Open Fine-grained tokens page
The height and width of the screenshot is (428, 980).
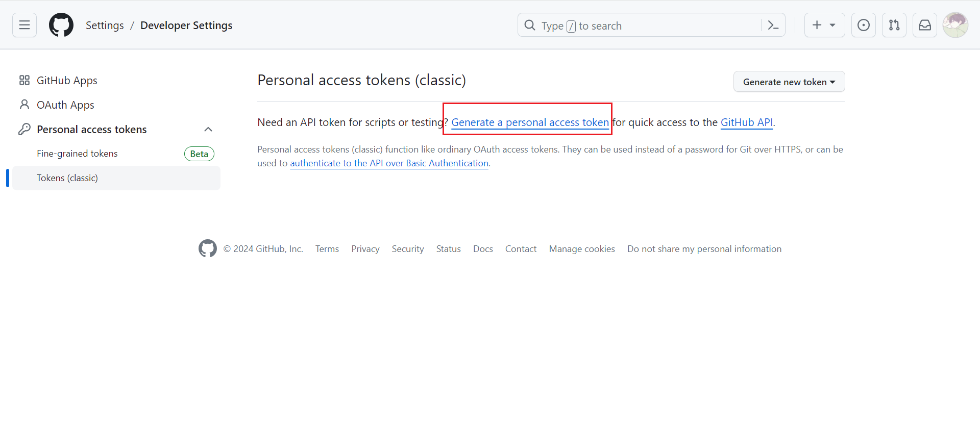77,154
